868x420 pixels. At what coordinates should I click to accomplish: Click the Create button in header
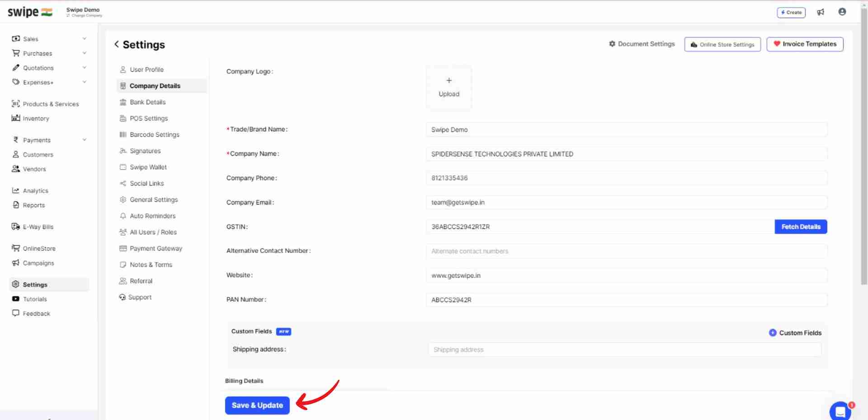(791, 12)
